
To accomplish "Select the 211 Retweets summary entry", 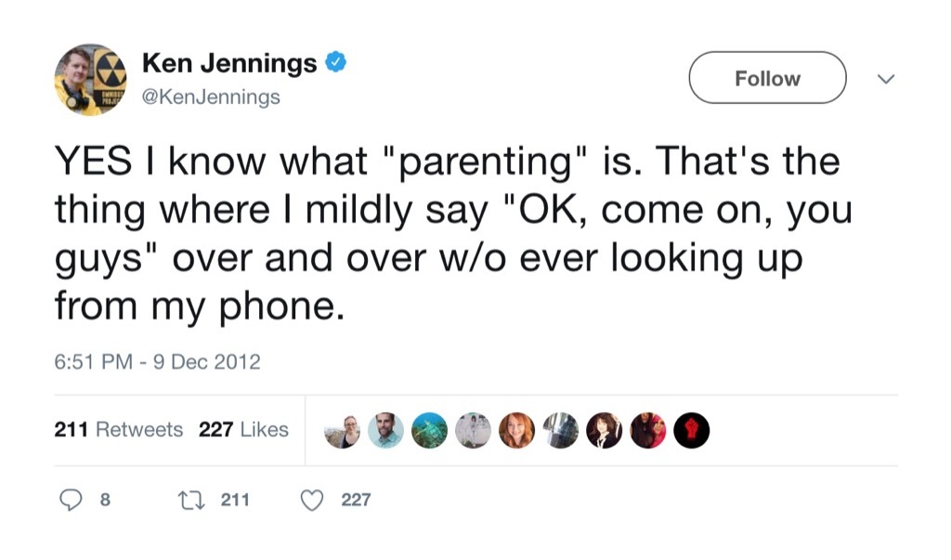I will pos(118,430).
